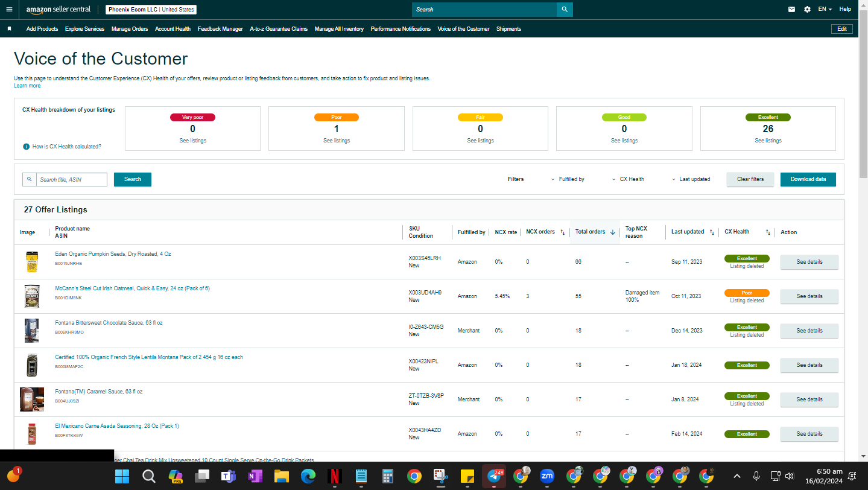Click the Fontana Caramel Sauce thumbnail

tap(31, 399)
